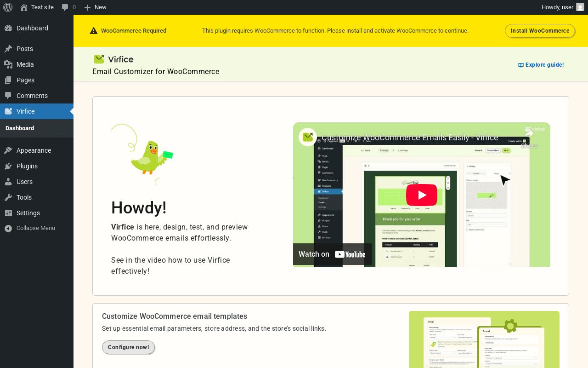Click the Virfice logo in the header
The image size is (588, 368).
(113, 59)
